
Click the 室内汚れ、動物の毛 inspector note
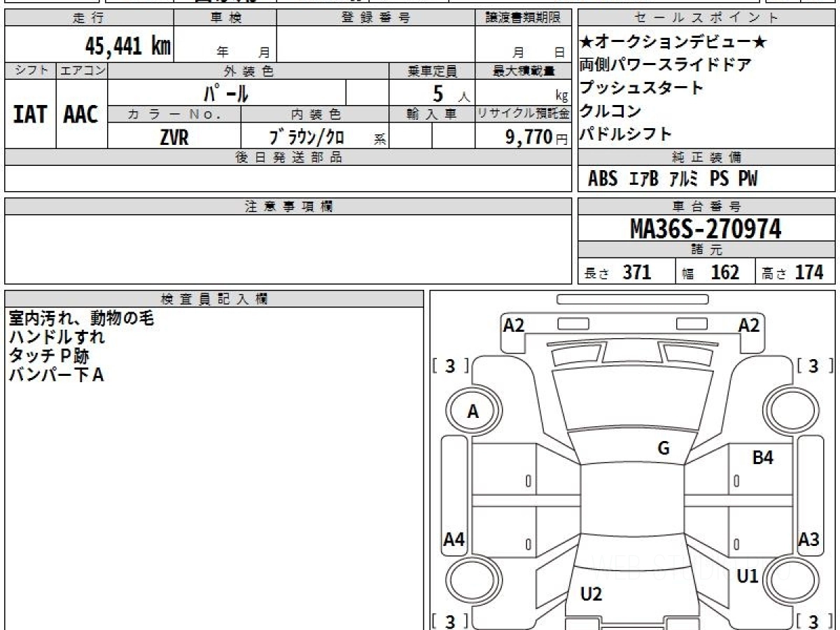click(80, 318)
